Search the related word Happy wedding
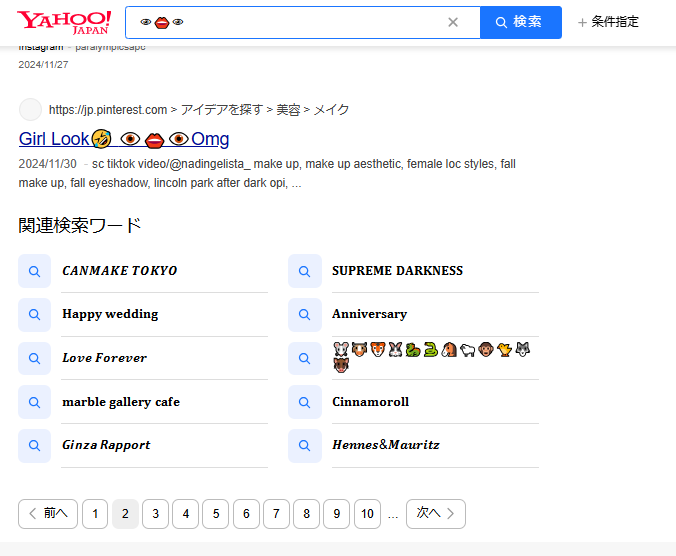 point(110,314)
